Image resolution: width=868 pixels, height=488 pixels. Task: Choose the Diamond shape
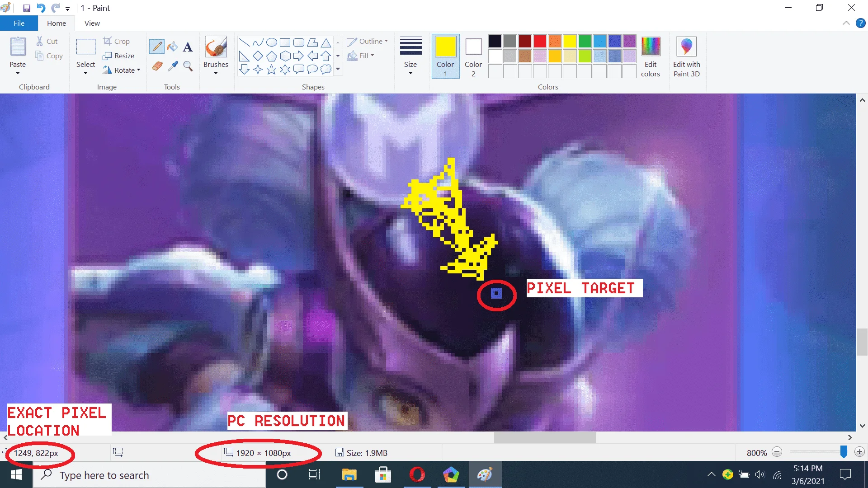(258, 56)
